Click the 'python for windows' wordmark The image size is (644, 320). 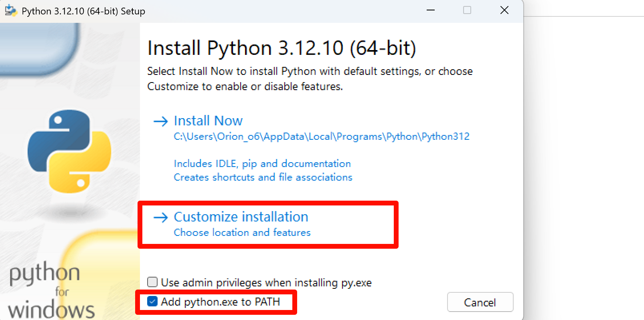pos(51,290)
